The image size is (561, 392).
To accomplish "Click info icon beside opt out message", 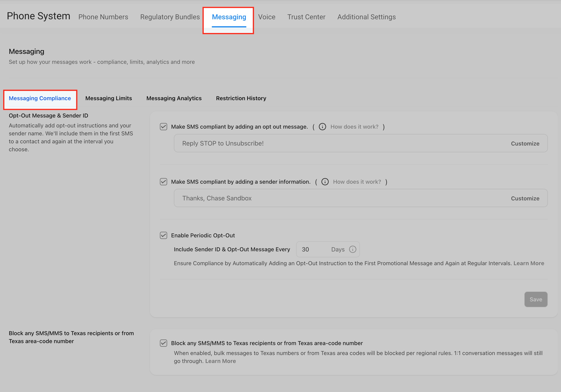I will 322,127.
